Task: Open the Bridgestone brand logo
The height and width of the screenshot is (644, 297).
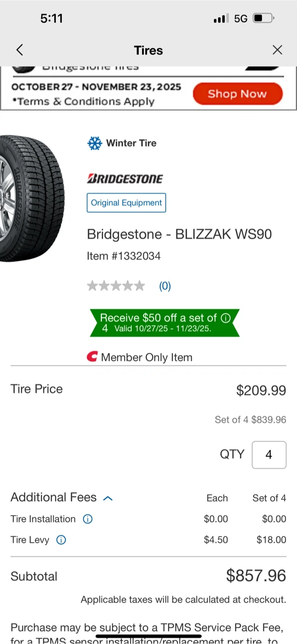Action: (x=125, y=179)
